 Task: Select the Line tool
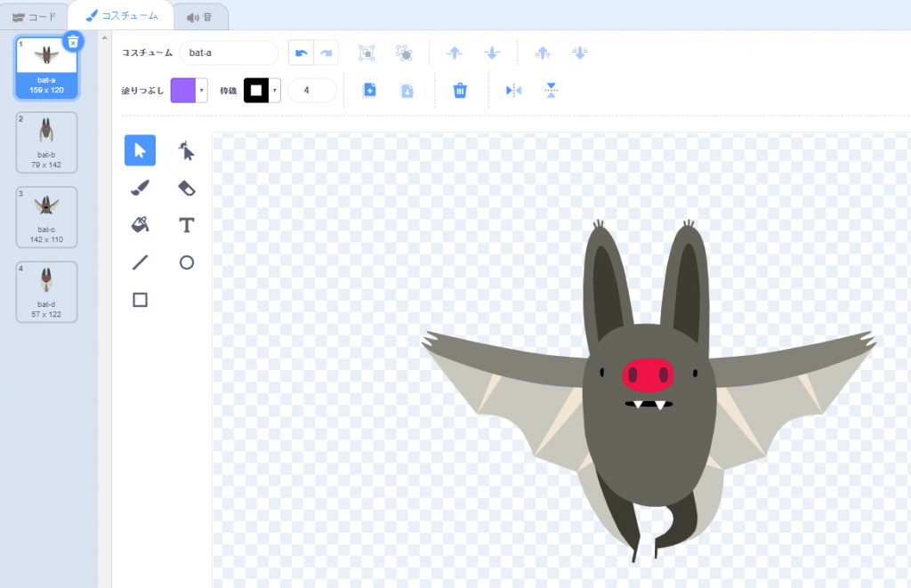pyautogui.click(x=140, y=262)
